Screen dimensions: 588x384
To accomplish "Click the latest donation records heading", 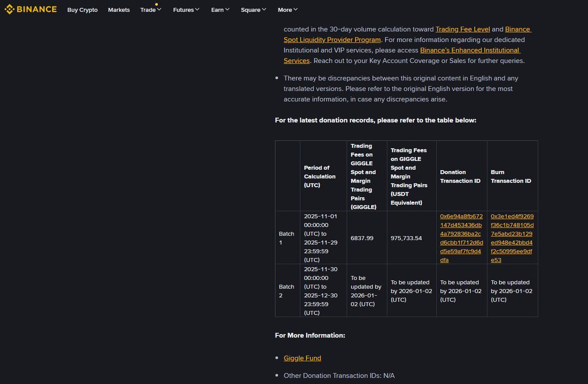I will [375, 120].
